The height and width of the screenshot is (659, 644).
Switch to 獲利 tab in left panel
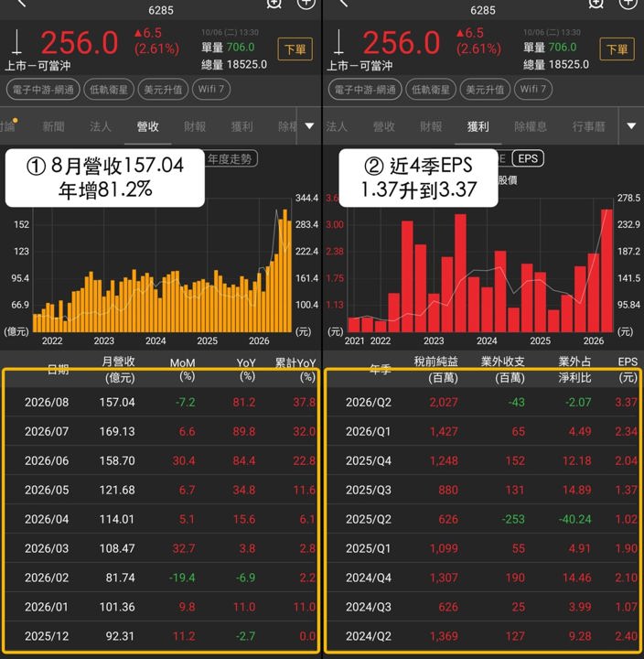241,126
